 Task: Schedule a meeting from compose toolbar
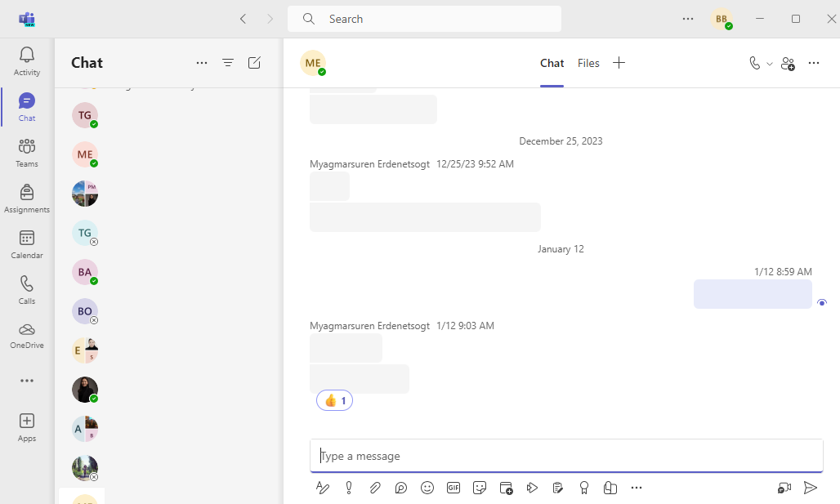pos(506,488)
